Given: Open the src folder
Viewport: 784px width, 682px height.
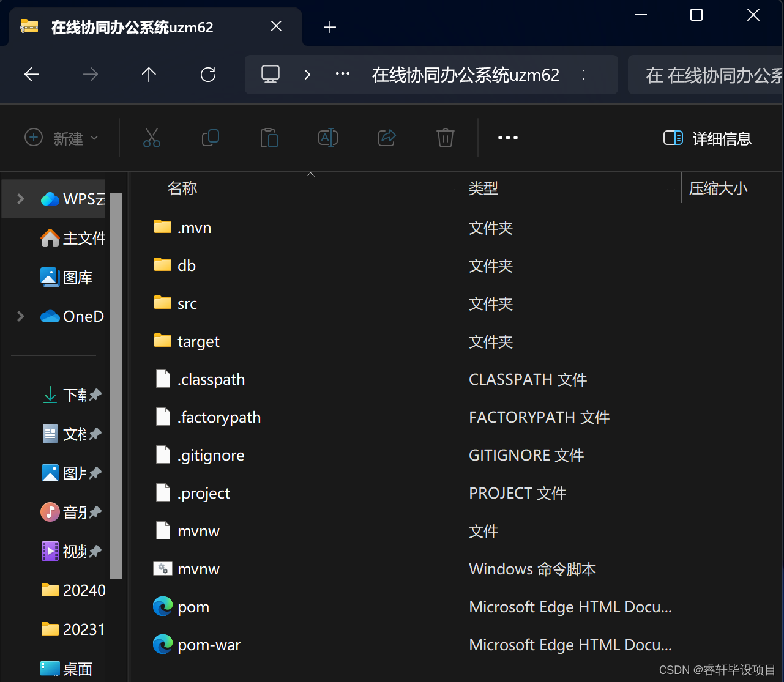Looking at the screenshot, I should pos(186,303).
